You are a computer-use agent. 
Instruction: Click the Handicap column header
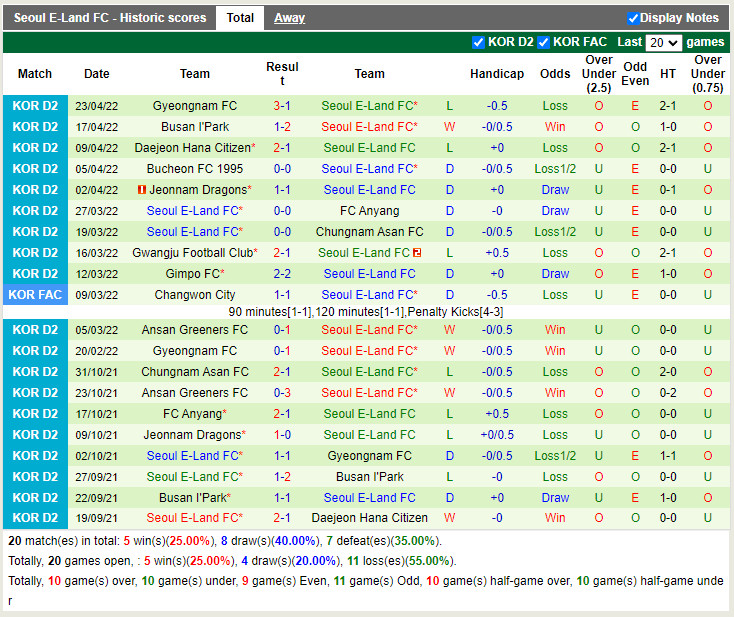pos(497,74)
